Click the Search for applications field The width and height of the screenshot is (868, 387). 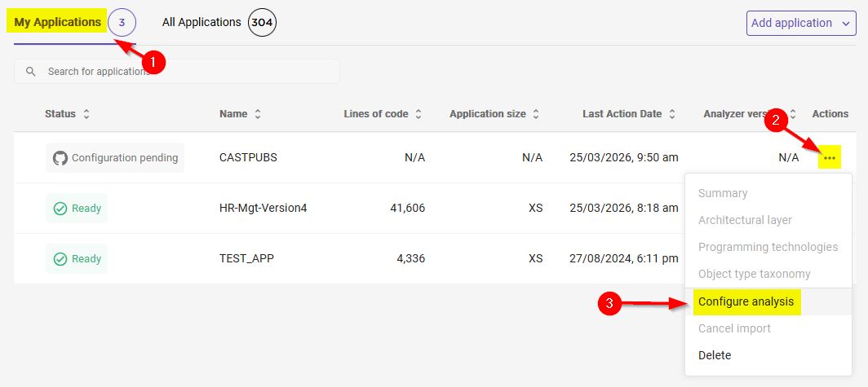[188, 72]
